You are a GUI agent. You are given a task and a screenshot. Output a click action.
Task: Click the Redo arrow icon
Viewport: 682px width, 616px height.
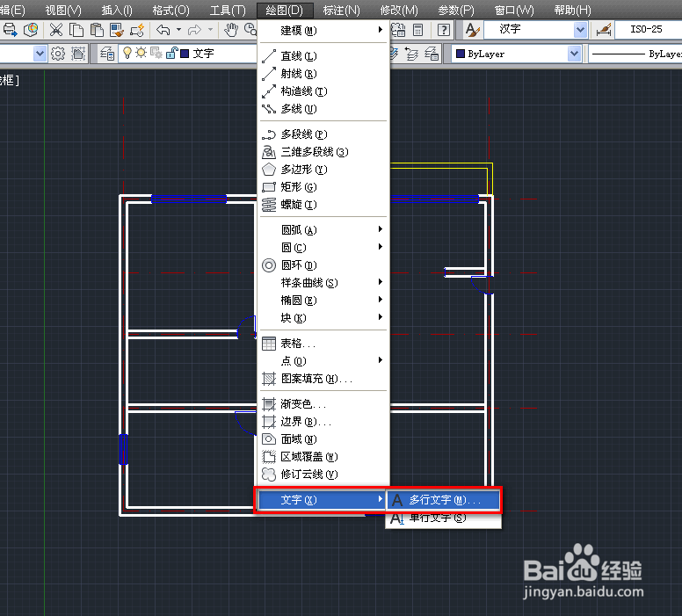[x=194, y=30]
